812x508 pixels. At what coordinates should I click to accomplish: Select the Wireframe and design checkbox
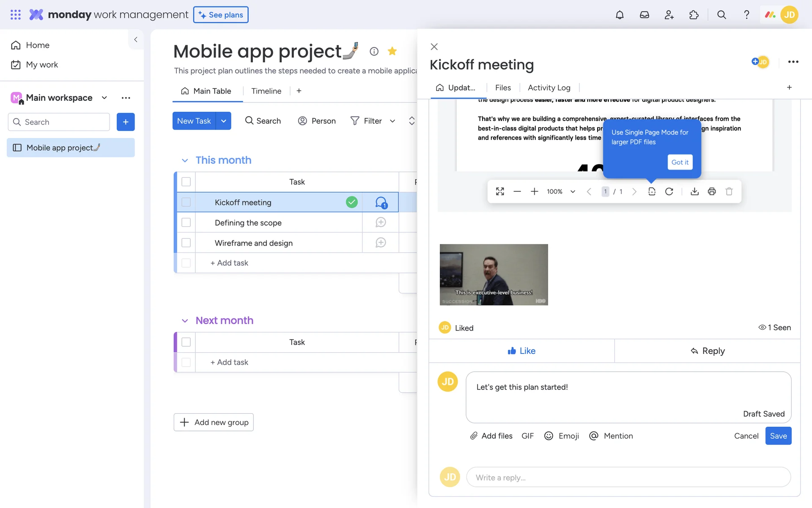(186, 243)
